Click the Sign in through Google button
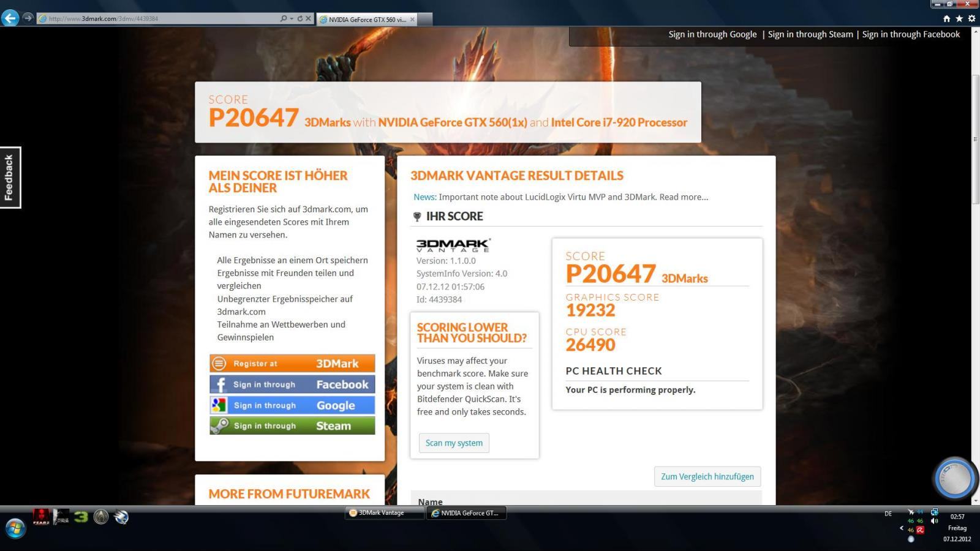 pos(292,405)
